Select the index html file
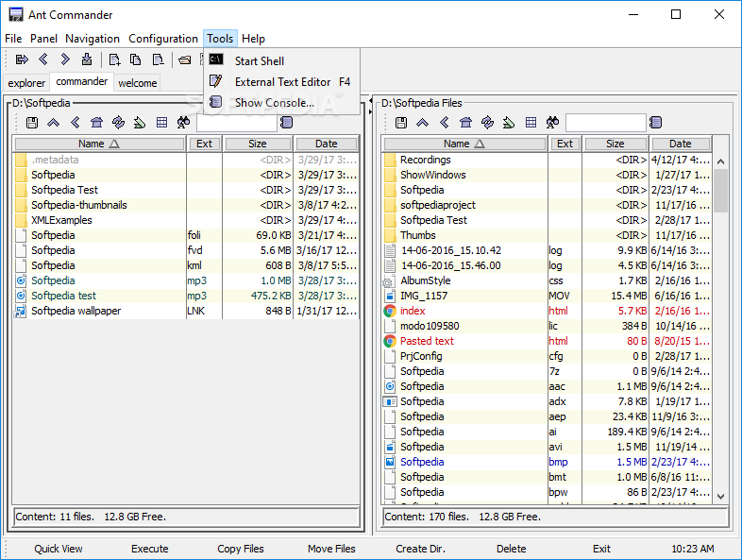 547,311
